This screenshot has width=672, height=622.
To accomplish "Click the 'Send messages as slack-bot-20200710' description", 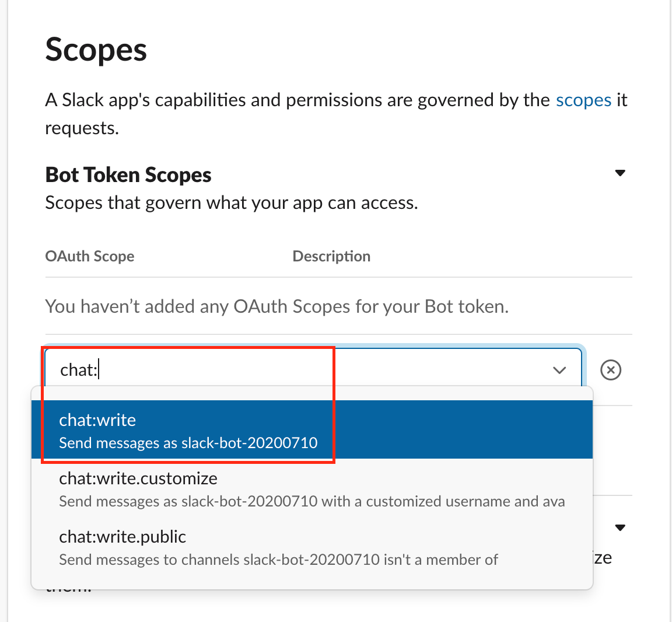I will 188,442.
